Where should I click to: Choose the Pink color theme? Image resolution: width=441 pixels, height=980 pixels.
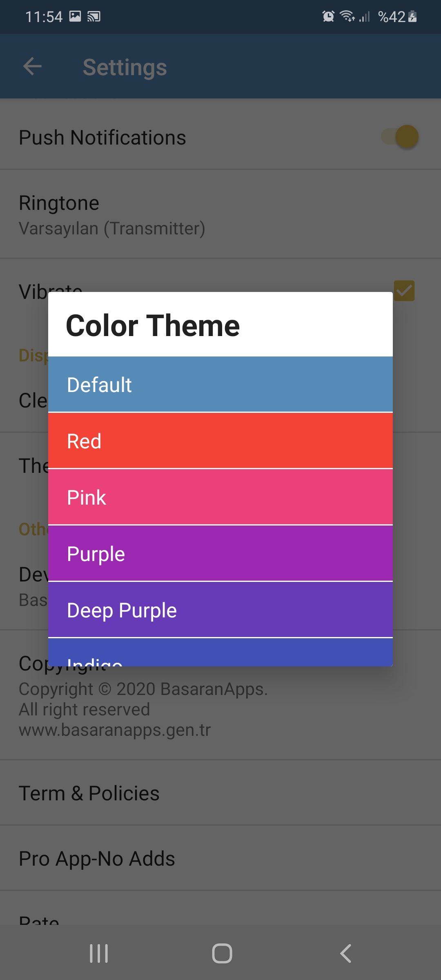tap(220, 497)
